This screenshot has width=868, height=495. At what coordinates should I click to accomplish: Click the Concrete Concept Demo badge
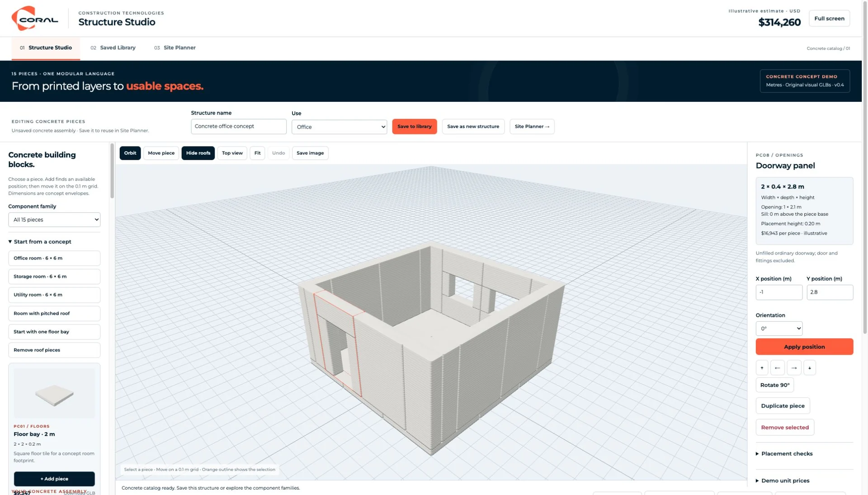click(x=805, y=81)
